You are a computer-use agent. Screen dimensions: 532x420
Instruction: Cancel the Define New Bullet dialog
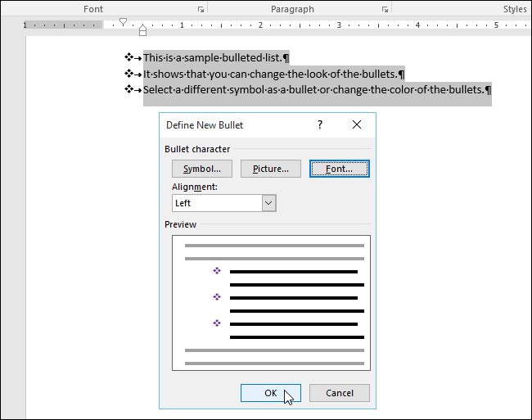[340, 393]
